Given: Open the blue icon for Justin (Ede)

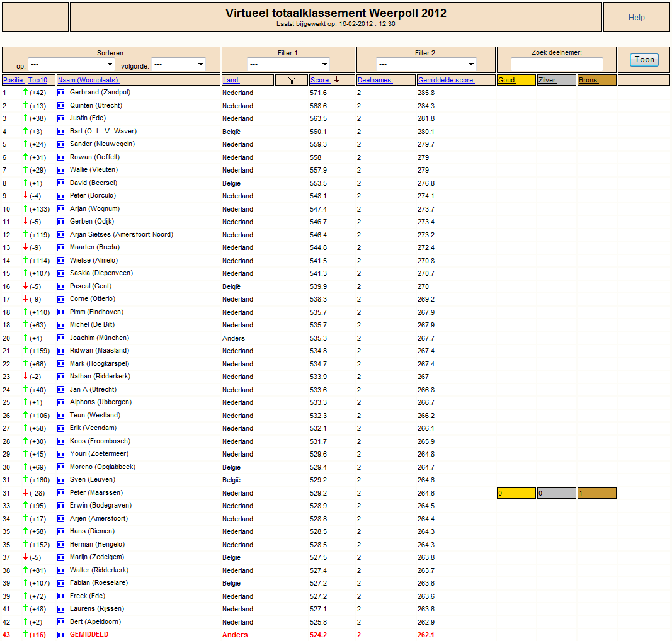Looking at the screenshot, I should (x=61, y=118).
